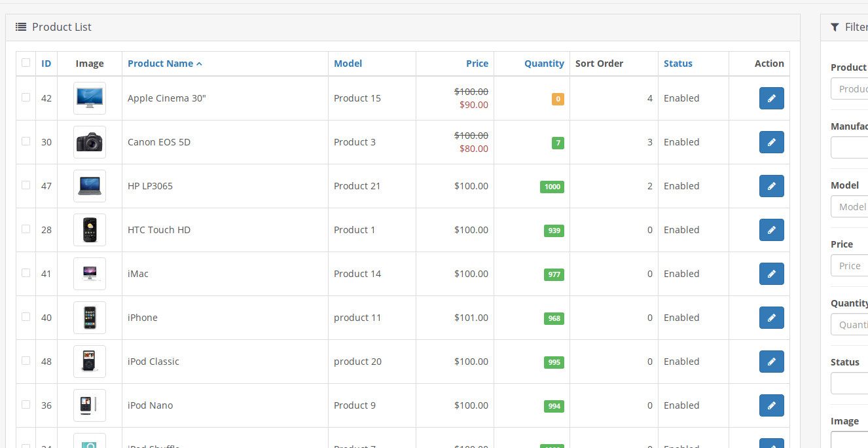868x448 pixels.
Task: Click the Apple Cinema 30" monitor thumbnail
Action: (x=90, y=98)
